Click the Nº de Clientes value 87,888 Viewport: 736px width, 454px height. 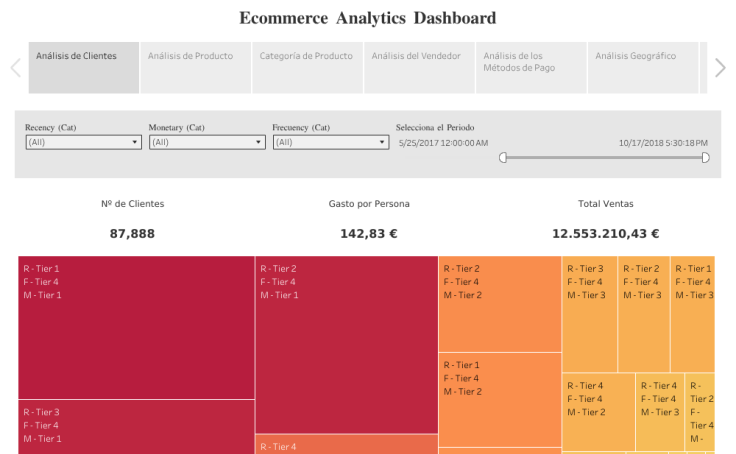tap(132, 234)
